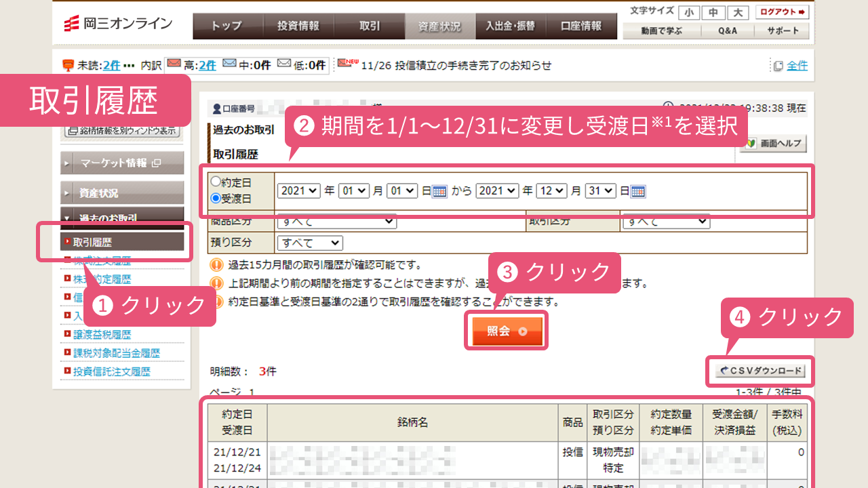
Task: Expand the 資産状況 sidebar section
Action: pyautogui.click(x=122, y=193)
